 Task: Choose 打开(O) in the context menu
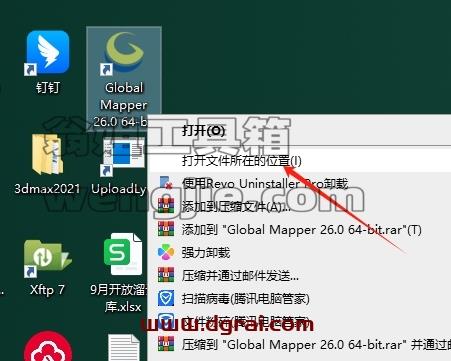pyautogui.click(x=299, y=130)
